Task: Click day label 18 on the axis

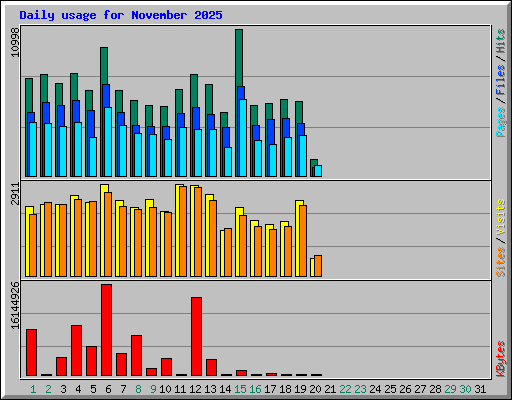Action: [x=285, y=389]
